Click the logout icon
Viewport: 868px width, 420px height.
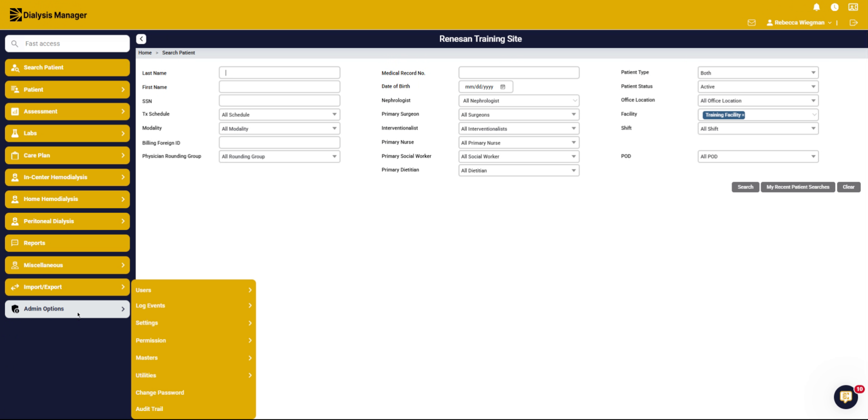[x=854, y=23]
